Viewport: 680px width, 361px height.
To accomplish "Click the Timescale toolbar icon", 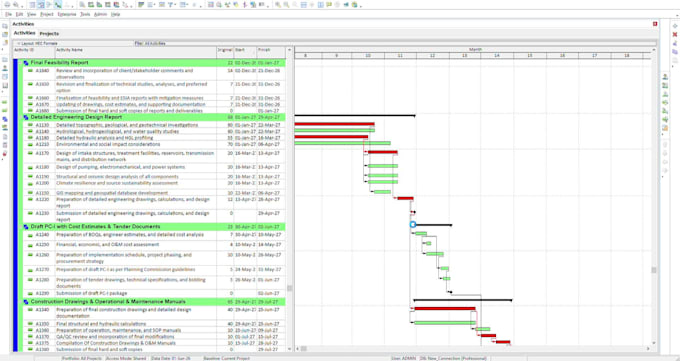I will 161,5.
